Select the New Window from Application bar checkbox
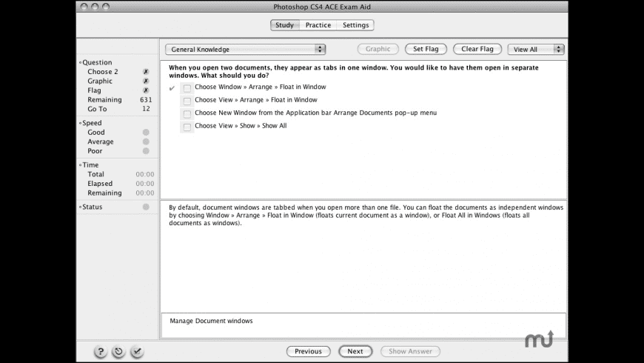 coord(187,114)
